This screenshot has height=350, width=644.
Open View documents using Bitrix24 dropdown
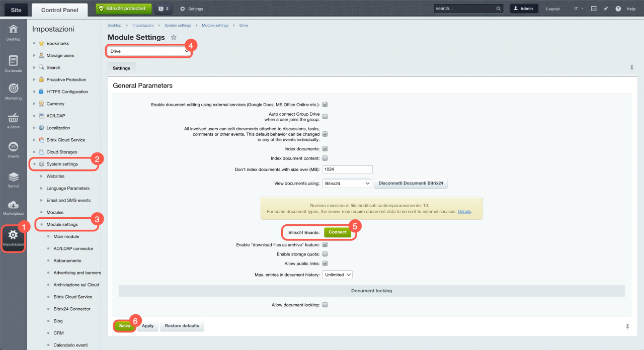347,184
